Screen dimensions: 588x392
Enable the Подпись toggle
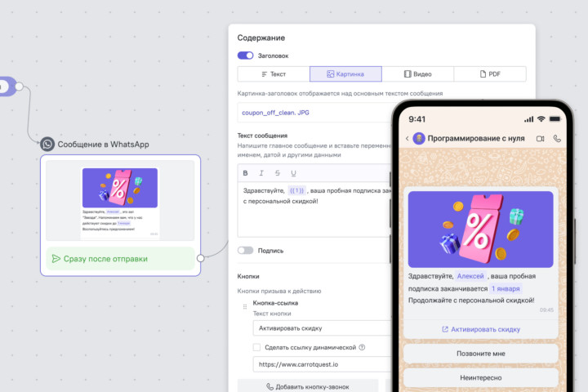click(246, 251)
